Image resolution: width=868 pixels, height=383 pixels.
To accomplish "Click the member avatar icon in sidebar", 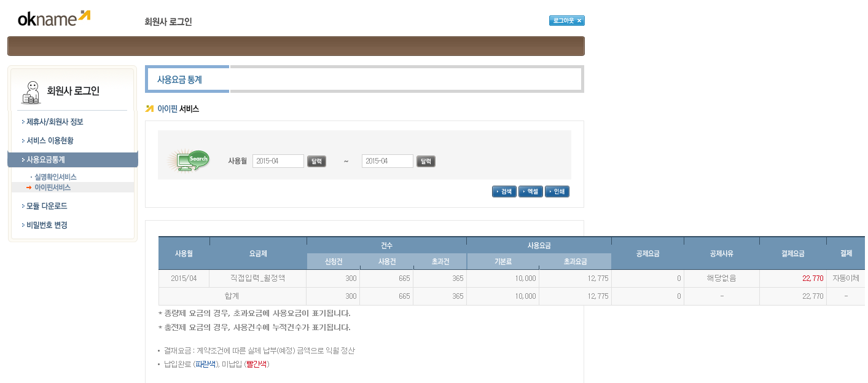I will (31, 92).
